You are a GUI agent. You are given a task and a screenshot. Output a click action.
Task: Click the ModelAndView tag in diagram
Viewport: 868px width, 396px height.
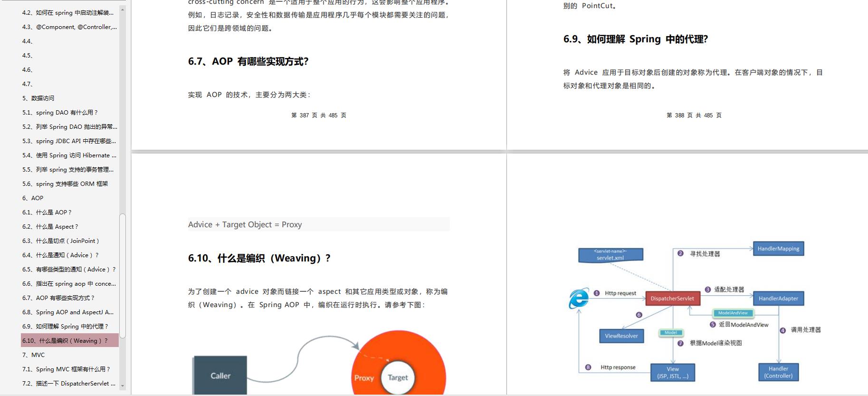[x=733, y=313]
